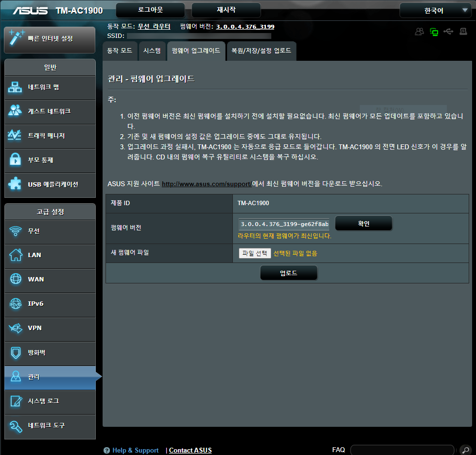Go to 무선 wireless settings
The width and height of the screenshot is (476, 455).
click(x=50, y=232)
